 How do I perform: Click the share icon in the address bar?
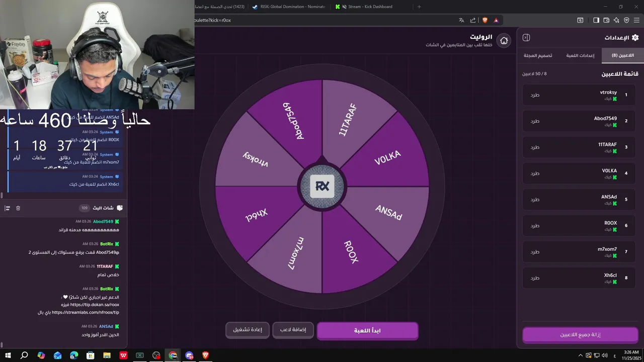tap(473, 20)
